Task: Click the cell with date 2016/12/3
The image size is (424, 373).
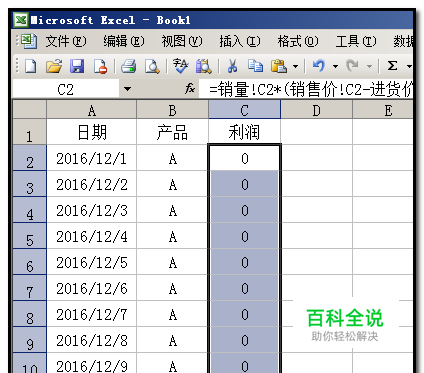Action: pos(92,210)
